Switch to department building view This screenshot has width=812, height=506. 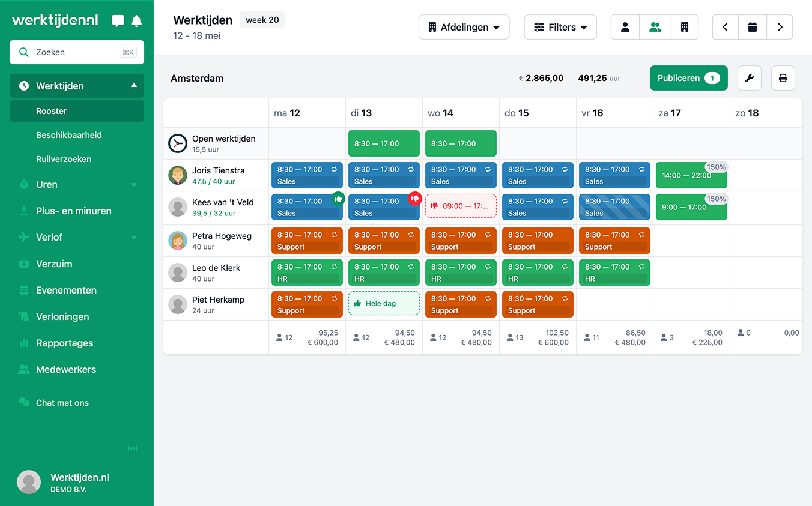click(x=684, y=27)
